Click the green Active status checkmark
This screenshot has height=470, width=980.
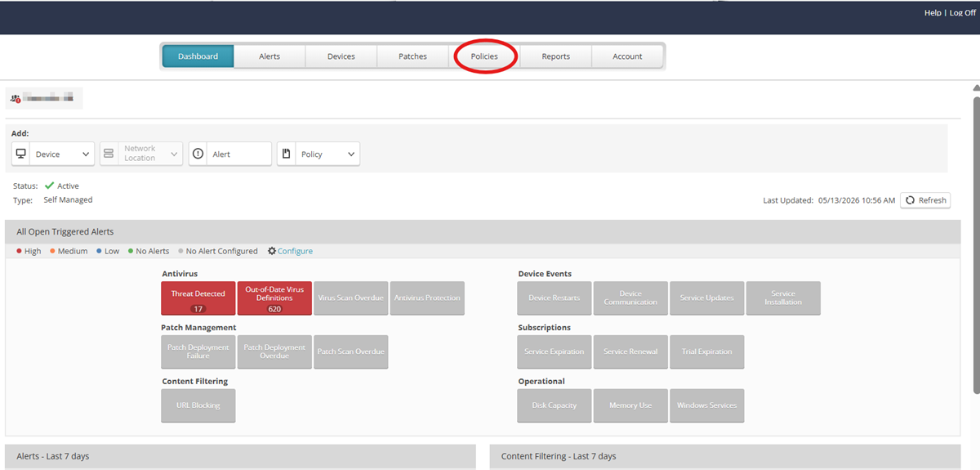(50, 186)
